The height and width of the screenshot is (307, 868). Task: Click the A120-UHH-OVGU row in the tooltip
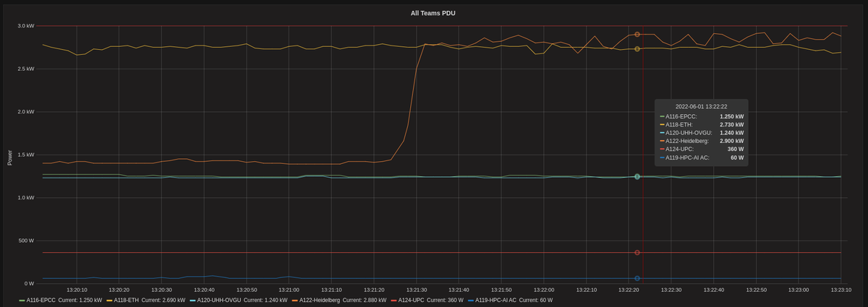point(702,132)
